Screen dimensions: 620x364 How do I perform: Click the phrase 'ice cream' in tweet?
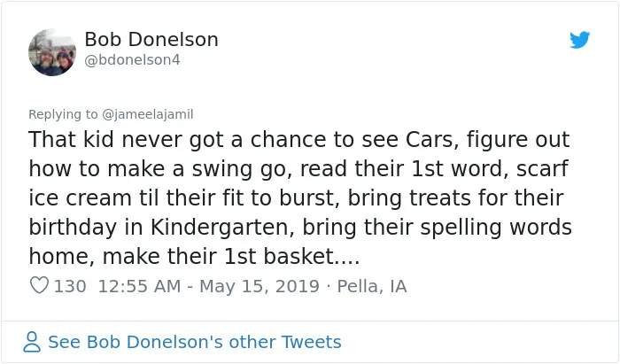coord(81,198)
